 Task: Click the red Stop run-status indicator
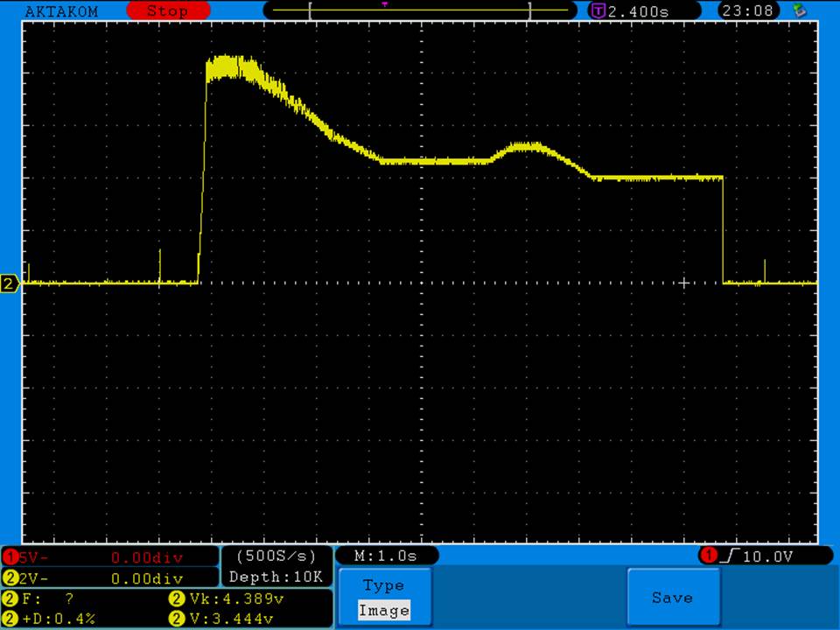tap(168, 11)
